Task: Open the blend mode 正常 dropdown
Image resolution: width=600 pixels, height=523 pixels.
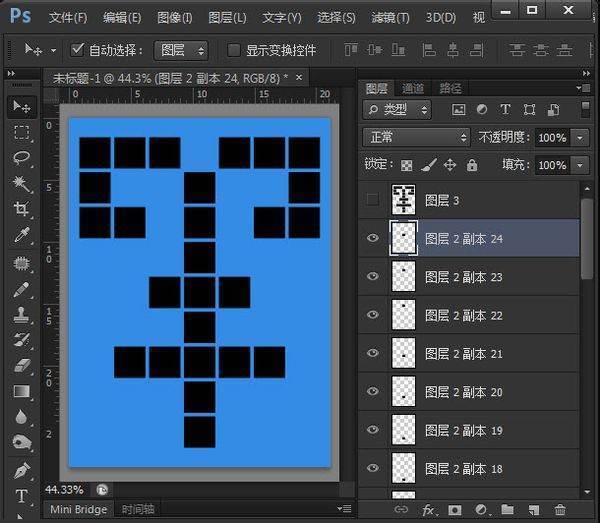Action: pyautogui.click(x=415, y=137)
